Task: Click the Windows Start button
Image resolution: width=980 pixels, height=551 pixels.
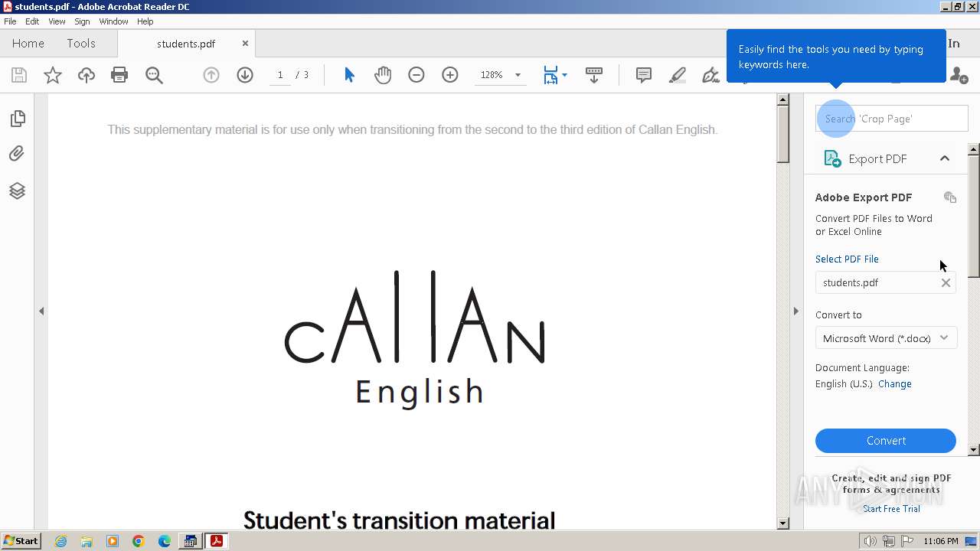Action: point(21,541)
